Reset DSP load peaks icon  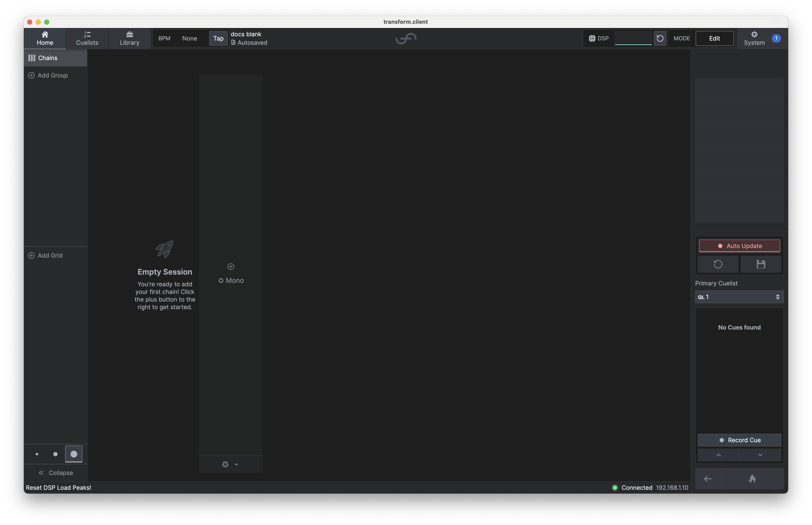pos(660,38)
